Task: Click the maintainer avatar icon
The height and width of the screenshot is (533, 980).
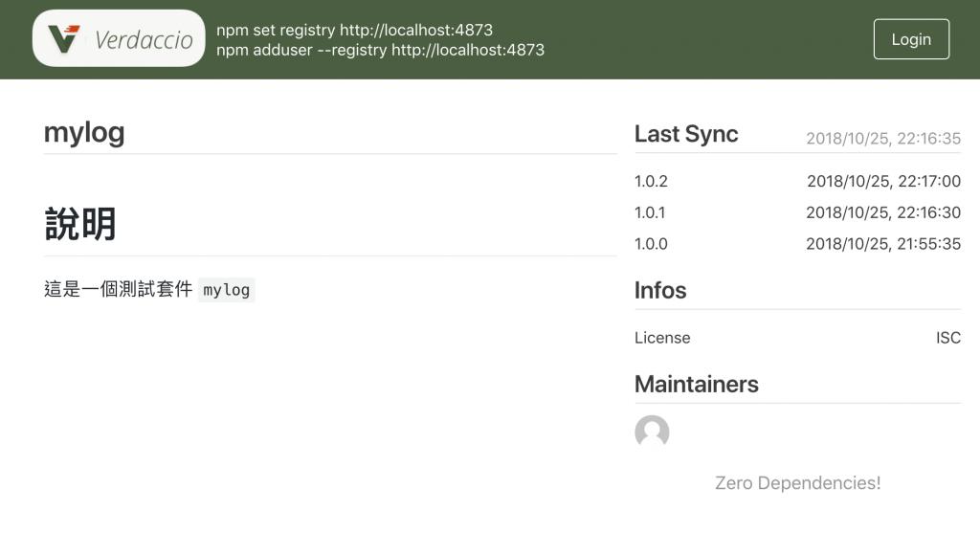Action: pos(652,433)
